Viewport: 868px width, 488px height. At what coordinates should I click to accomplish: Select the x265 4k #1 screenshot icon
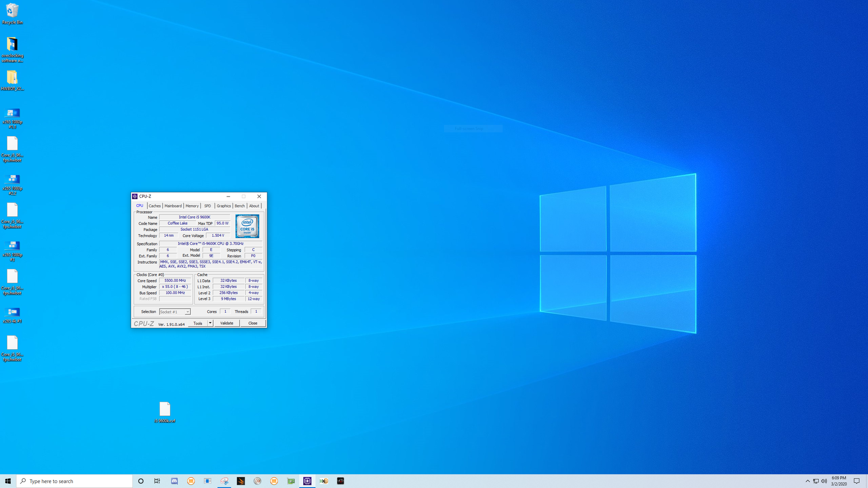coord(12,315)
